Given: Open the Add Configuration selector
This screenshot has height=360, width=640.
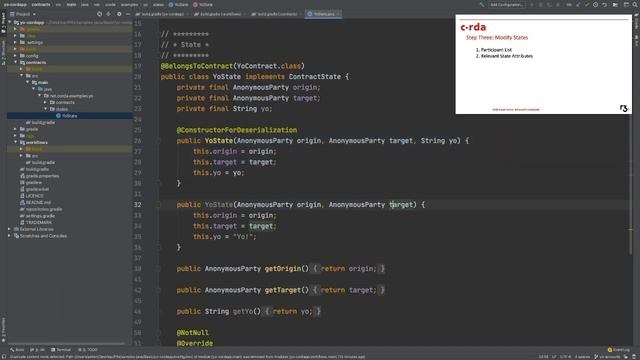Looking at the screenshot, I should pyautogui.click(x=507, y=4).
